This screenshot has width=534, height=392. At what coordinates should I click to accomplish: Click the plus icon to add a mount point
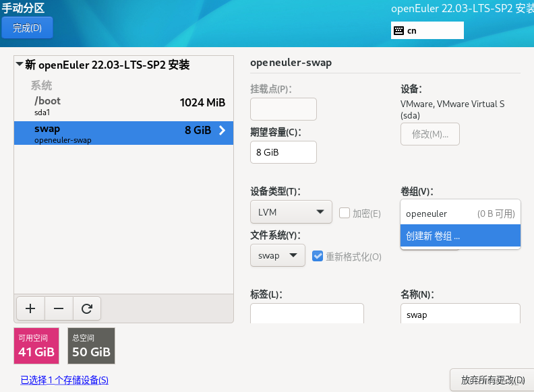click(30, 308)
